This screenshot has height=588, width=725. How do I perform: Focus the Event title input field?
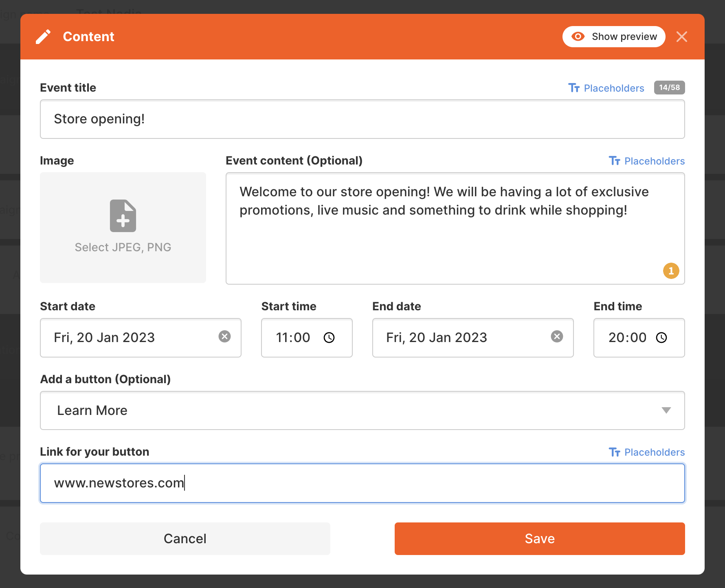pos(362,119)
